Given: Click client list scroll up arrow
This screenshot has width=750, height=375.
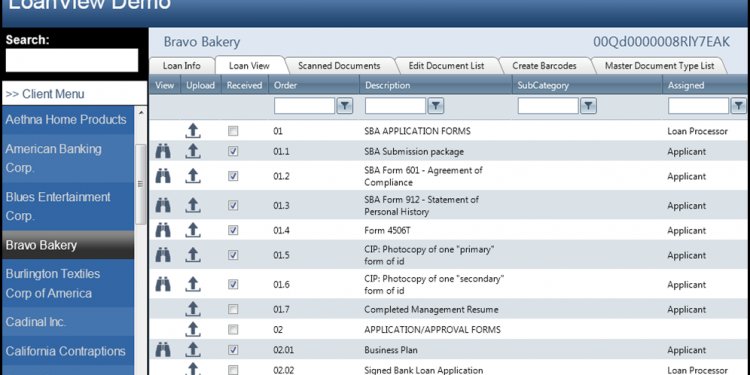Looking at the screenshot, I should click(x=141, y=113).
